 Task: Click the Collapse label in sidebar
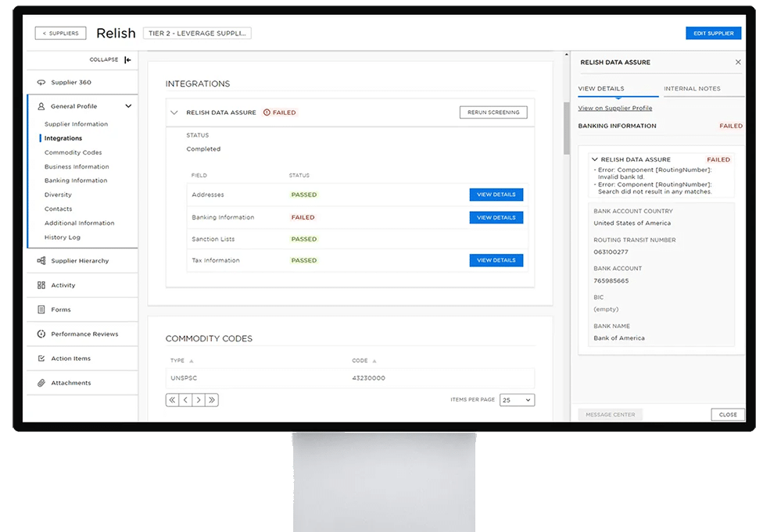[104, 59]
